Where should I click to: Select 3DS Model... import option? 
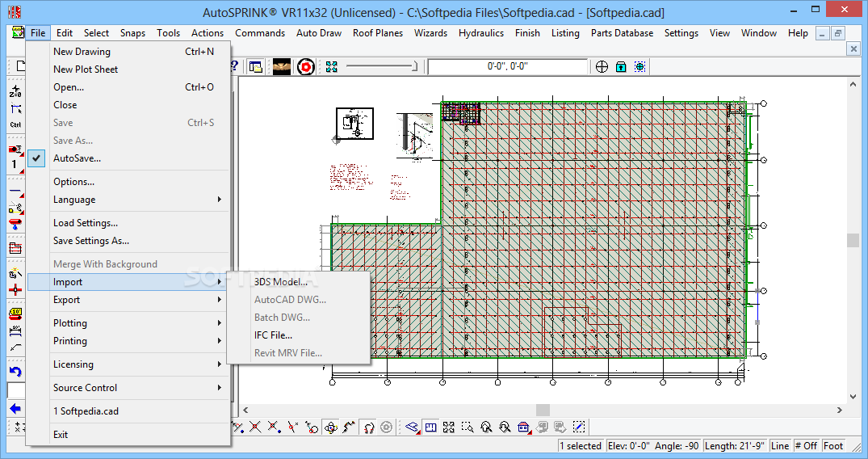pyautogui.click(x=299, y=281)
